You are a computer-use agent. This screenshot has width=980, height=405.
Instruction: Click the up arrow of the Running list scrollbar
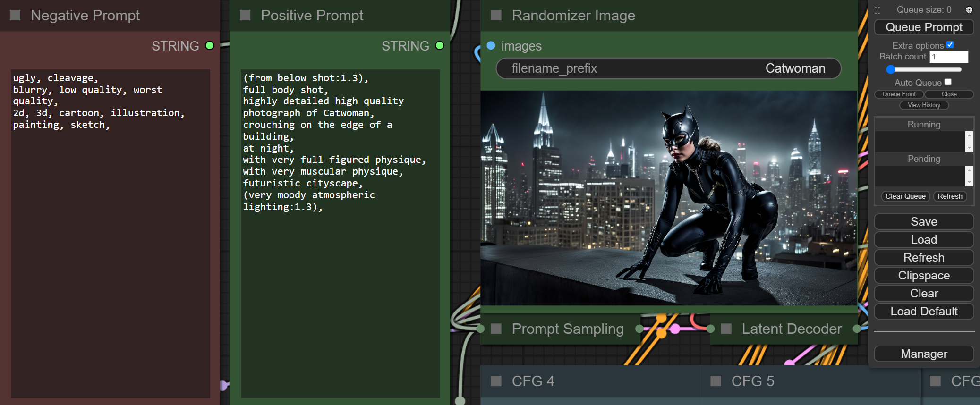[x=969, y=135]
